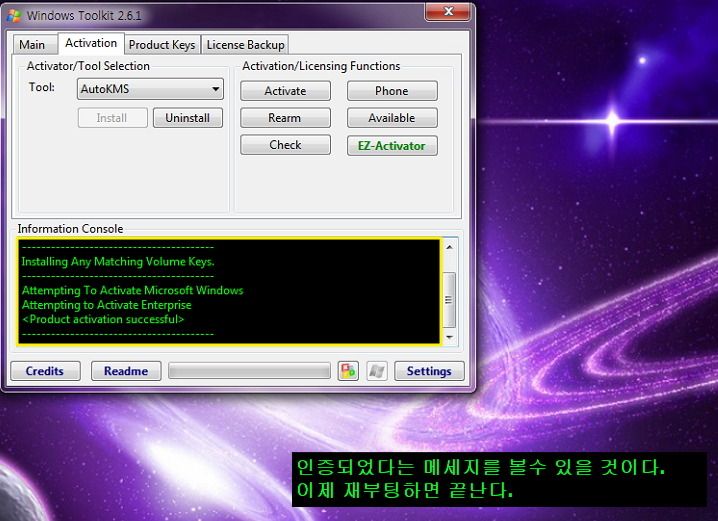Click the Office toolkit icon button
The width and height of the screenshot is (718, 521).
[348, 371]
